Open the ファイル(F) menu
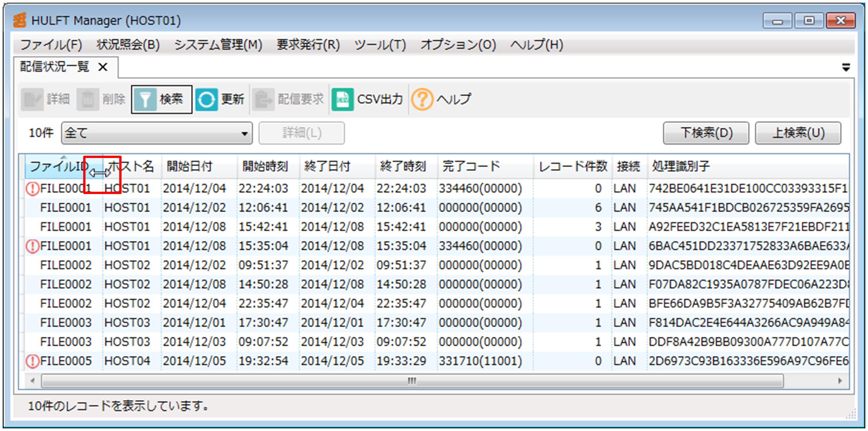The height and width of the screenshot is (431, 868). (51, 45)
